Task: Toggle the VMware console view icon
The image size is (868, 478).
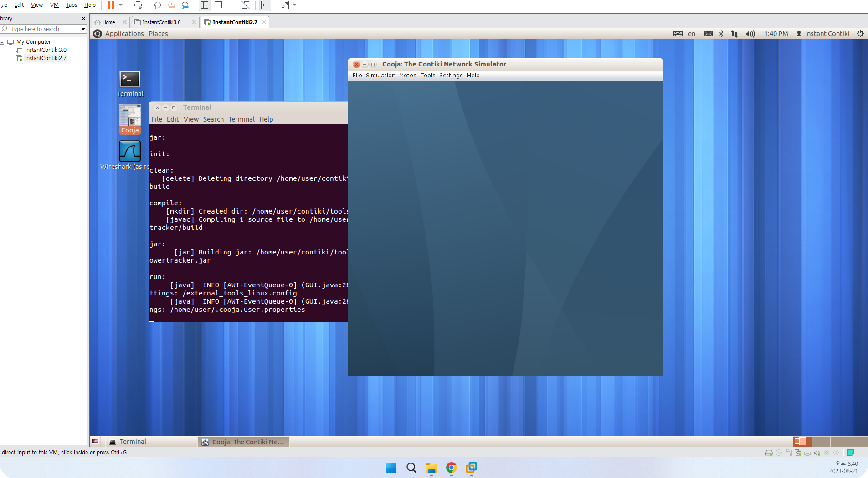Action: pyautogui.click(x=265, y=5)
